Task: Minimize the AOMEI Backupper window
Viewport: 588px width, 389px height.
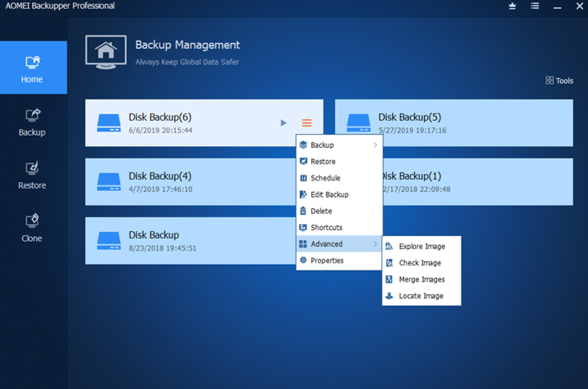Action: [x=557, y=7]
